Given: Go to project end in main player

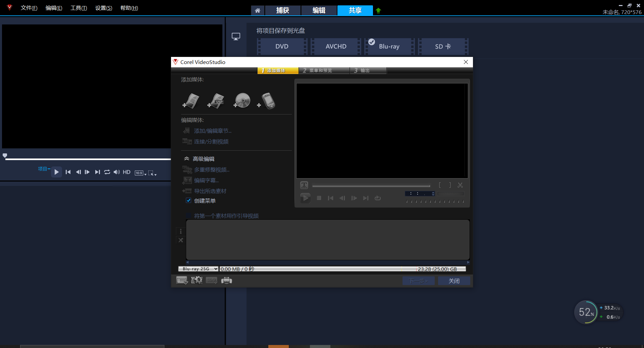Looking at the screenshot, I should tap(97, 172).
